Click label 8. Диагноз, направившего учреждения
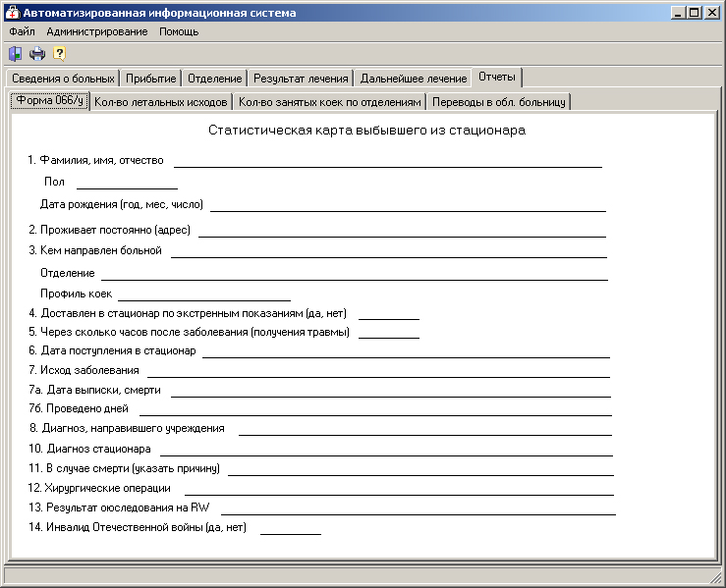Screen dimensions: 726x588 (x=127, y=428)
